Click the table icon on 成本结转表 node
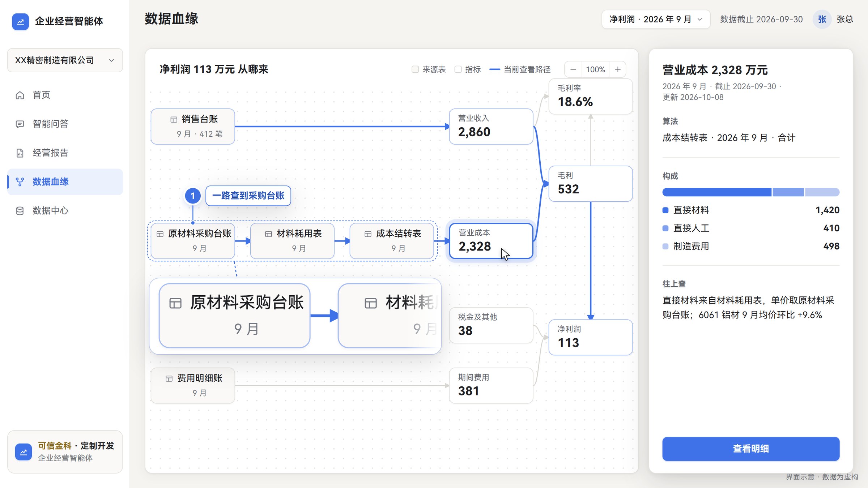Image resolution: width=868 pixels, height=488 pixels. point(368,234)
